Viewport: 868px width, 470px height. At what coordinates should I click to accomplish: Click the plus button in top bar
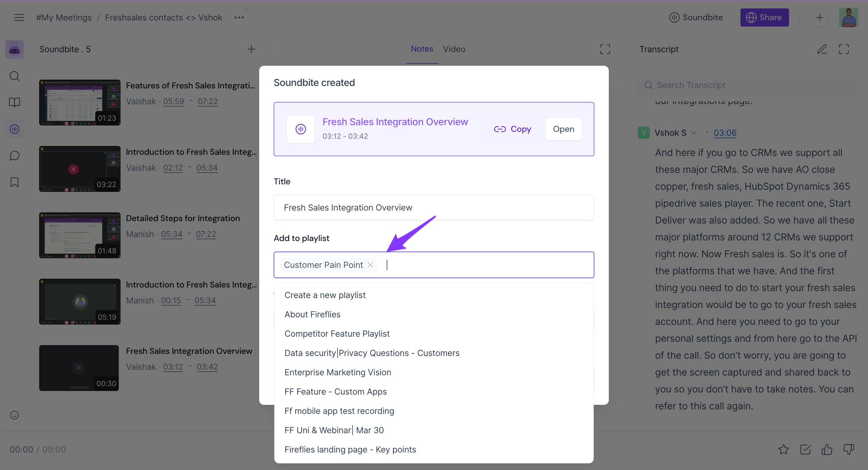coord(819,17)
